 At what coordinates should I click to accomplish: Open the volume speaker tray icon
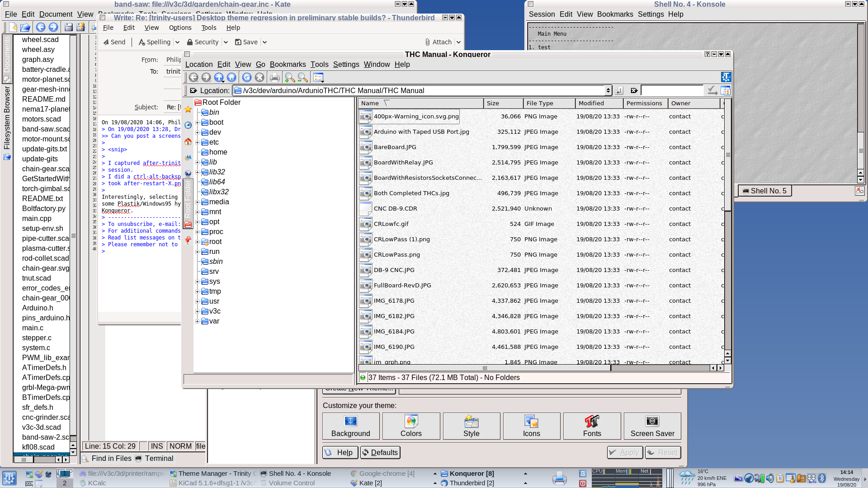pyautogui.click(x=770, y=478)
